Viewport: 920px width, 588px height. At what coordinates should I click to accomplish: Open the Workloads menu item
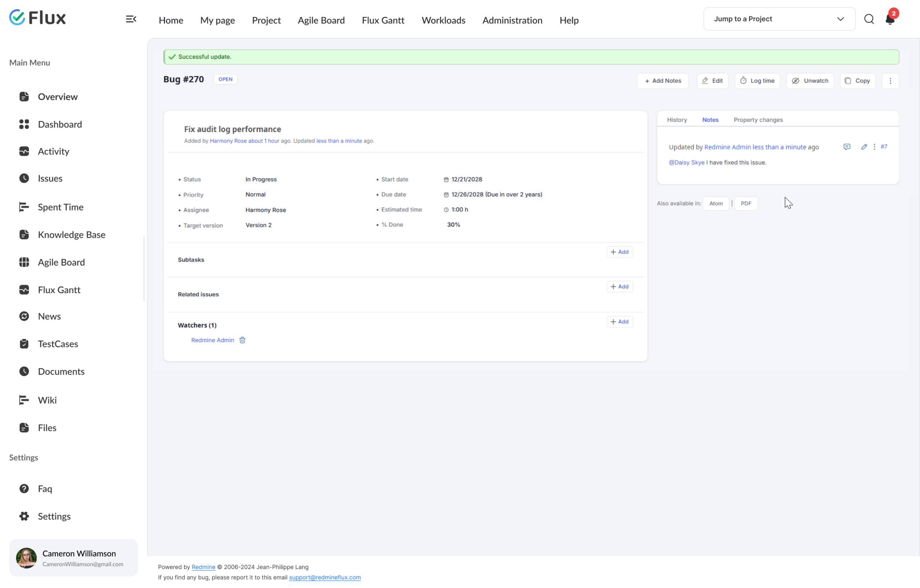coord(443,20)
